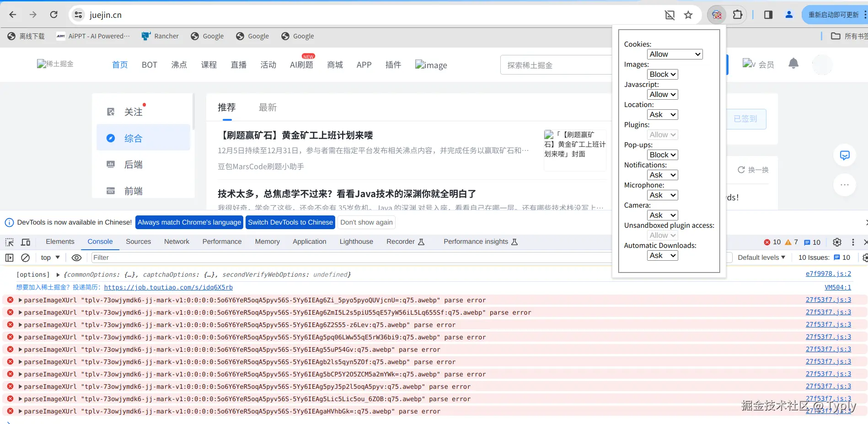
Task: Reload the current page
Action: [54, 14]
